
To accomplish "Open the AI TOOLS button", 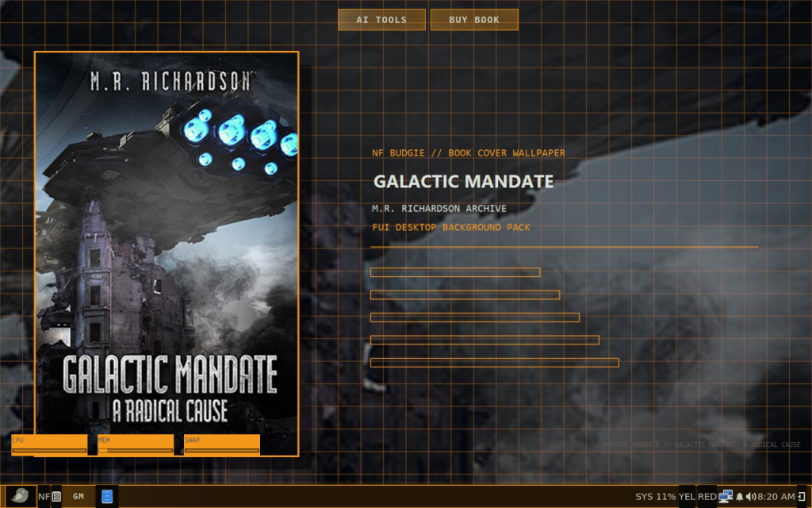I will pyautogui.click(x=381, y=20).
